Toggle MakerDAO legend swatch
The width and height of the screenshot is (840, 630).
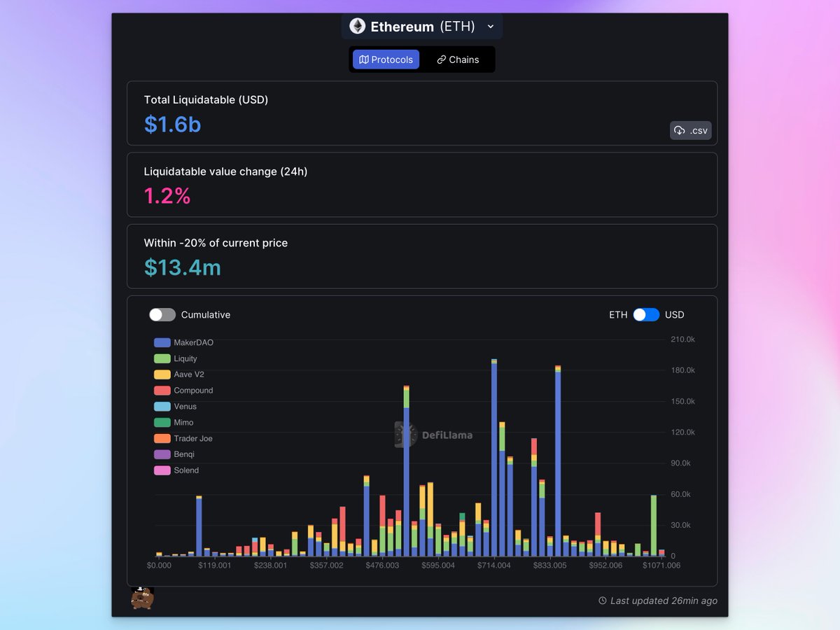[x=162, y=343]
